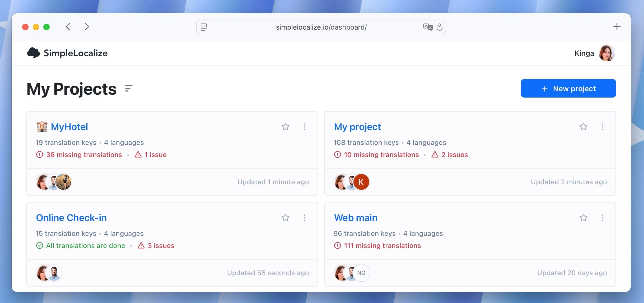Open the browser translate icon in the address bar
Viewport: 644px width, 303px height.
pyautogui.click(x=428, y=27)
